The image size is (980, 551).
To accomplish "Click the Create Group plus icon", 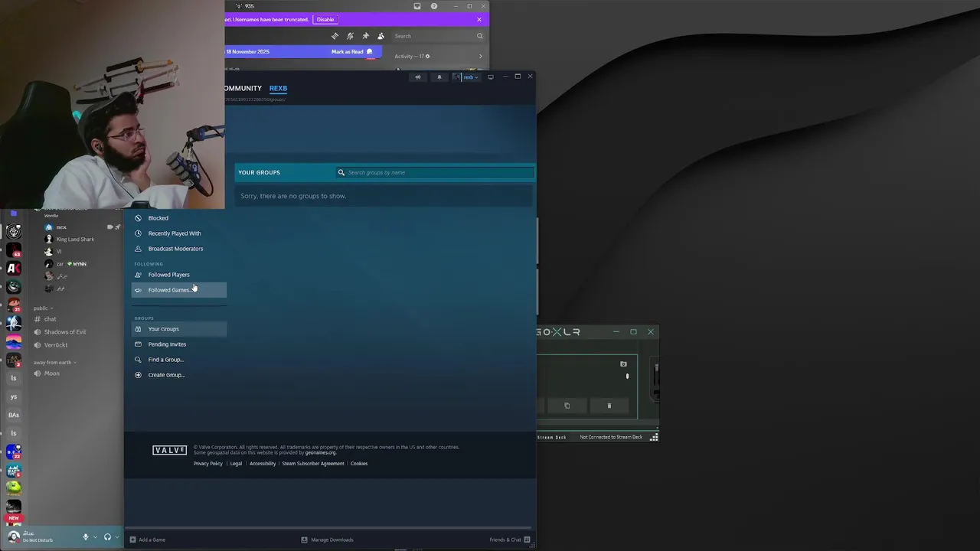I will pyautogui.click(x=138, y=375).
